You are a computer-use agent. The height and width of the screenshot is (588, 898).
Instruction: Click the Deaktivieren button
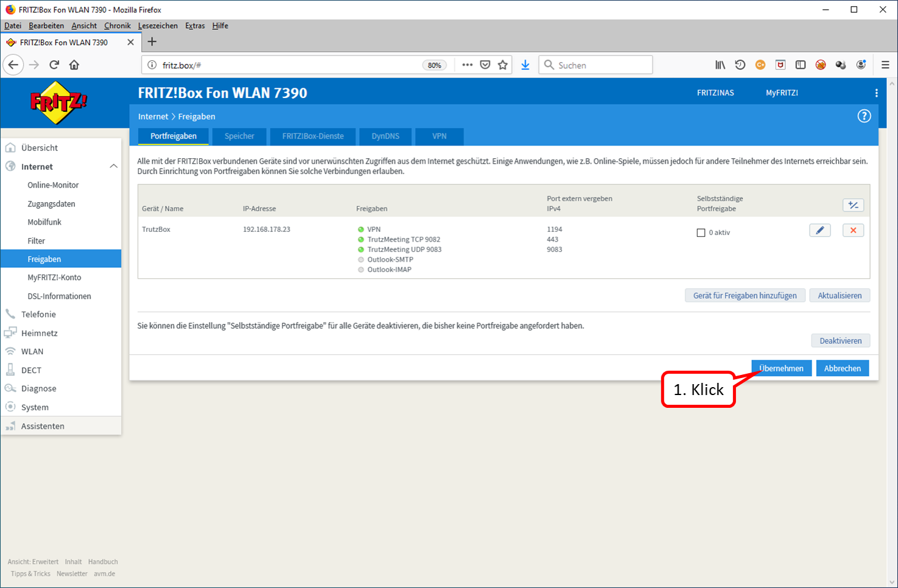pyautogui.click(x=841, y=341)
